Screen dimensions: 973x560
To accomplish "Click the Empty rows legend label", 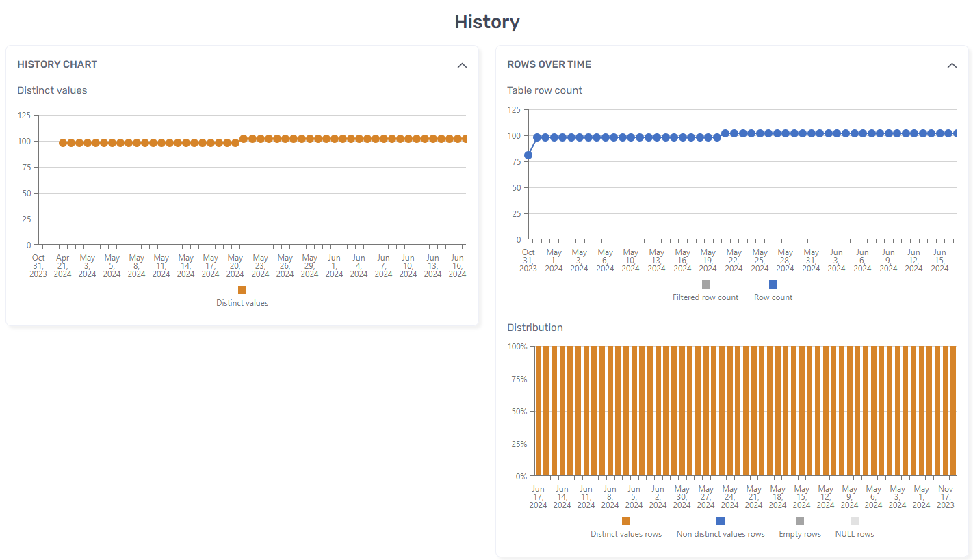I will 800,534.
